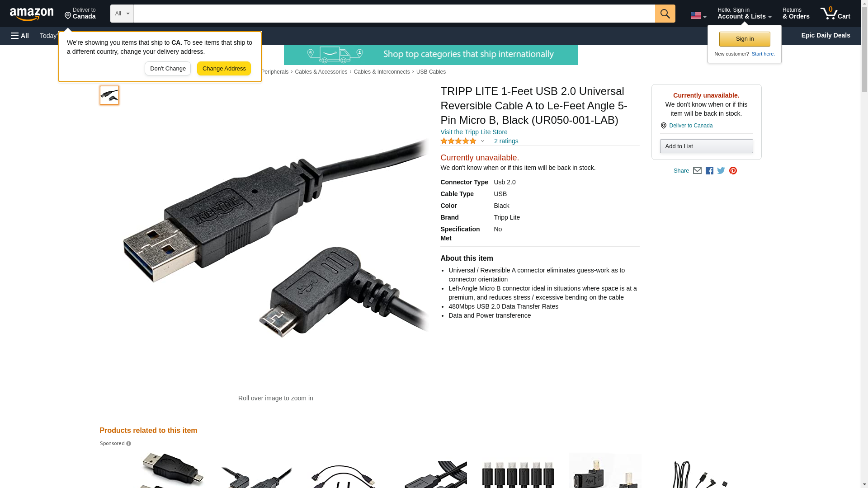
Task: Click into the Amazon search field
Action: (x=394, y=14)
